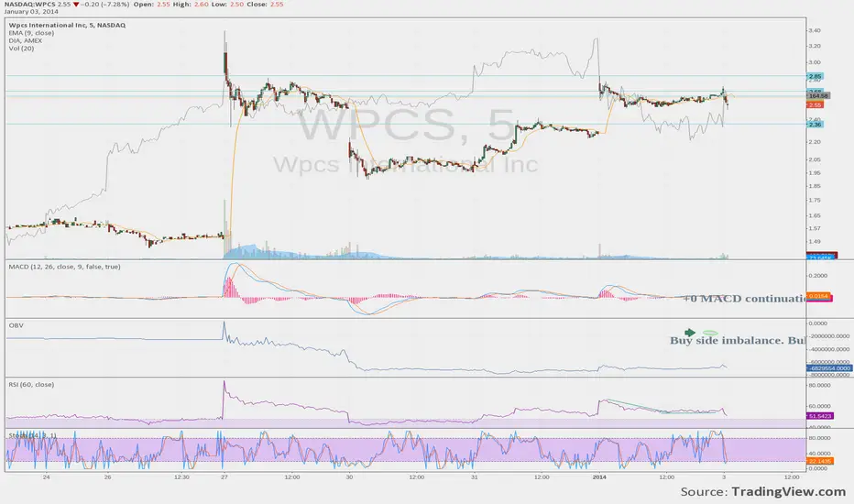Click the 24 date label on time axis
The image size is (854, 504).
point(47,477)
